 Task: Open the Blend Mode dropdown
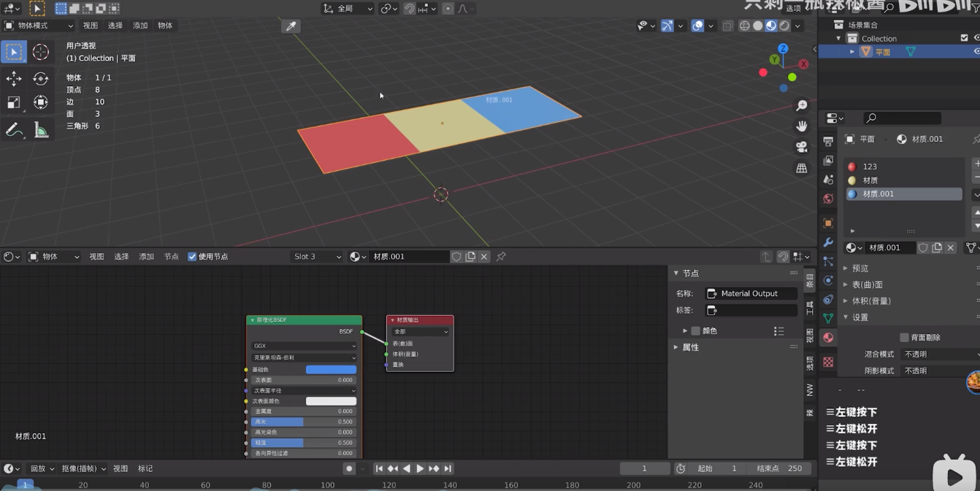click(x=941, y=354)
